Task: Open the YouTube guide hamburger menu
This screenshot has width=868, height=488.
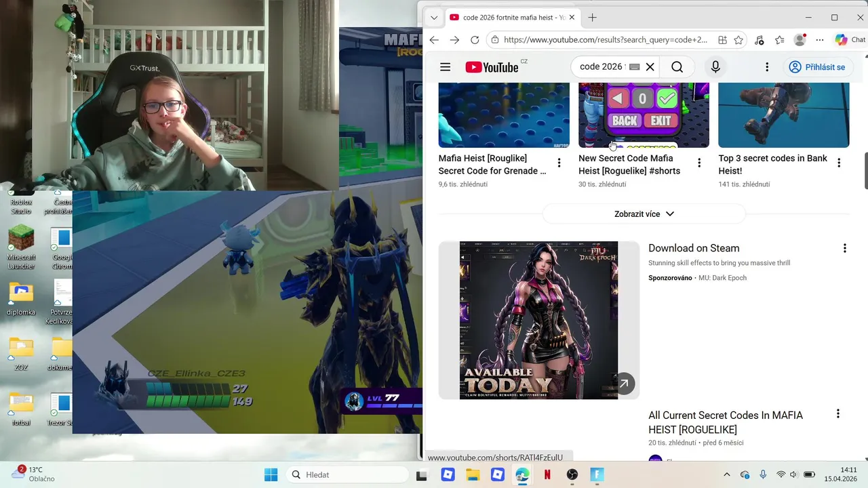Action: 445,67
